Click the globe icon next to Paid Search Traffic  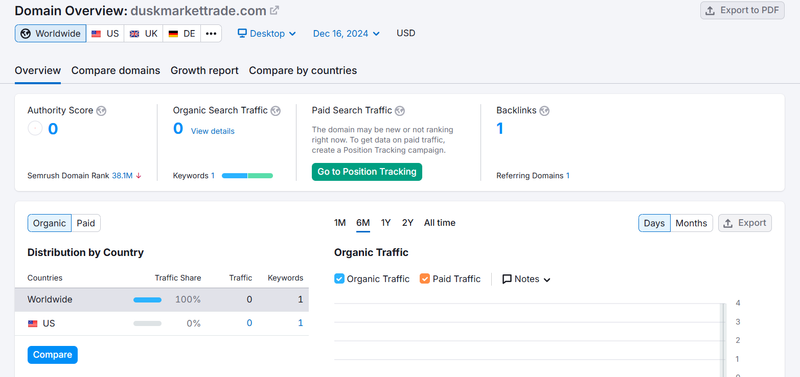click(400, 111)
